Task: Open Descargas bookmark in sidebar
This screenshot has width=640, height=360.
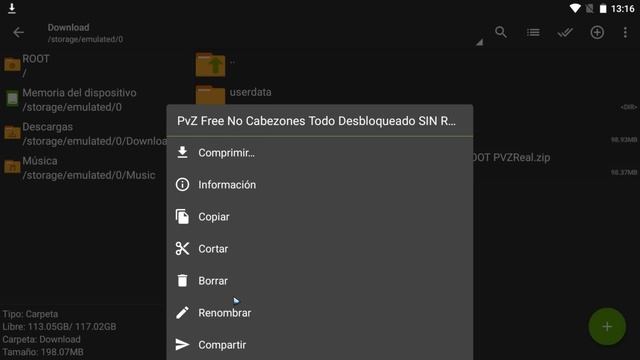Action: [83, 134]
